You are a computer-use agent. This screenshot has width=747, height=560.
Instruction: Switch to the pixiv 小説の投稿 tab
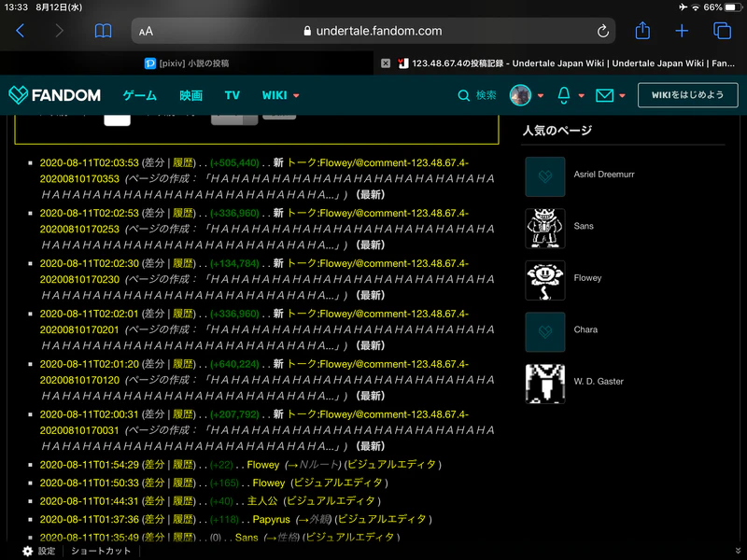187,63
